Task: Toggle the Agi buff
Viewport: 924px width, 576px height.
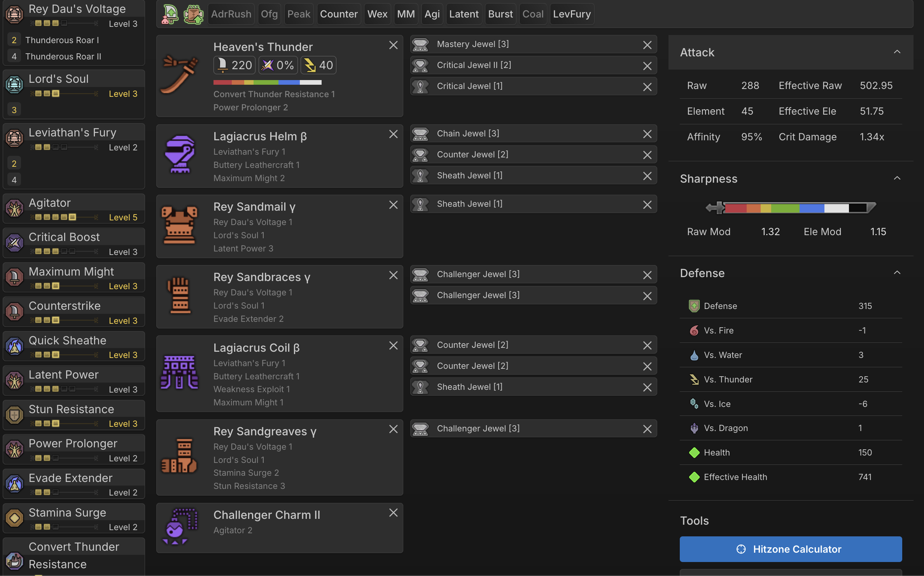Action: tap(432, 14)
